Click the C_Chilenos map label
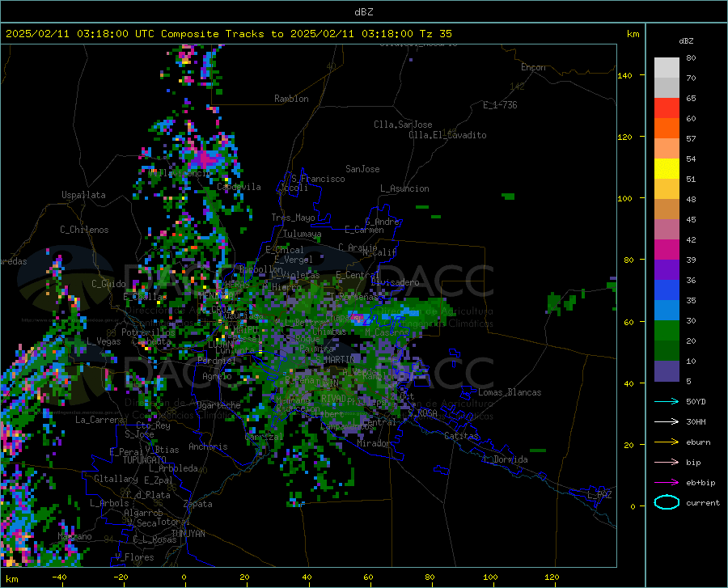The height and width of the screenshot is (588, 728). point(84,230)
